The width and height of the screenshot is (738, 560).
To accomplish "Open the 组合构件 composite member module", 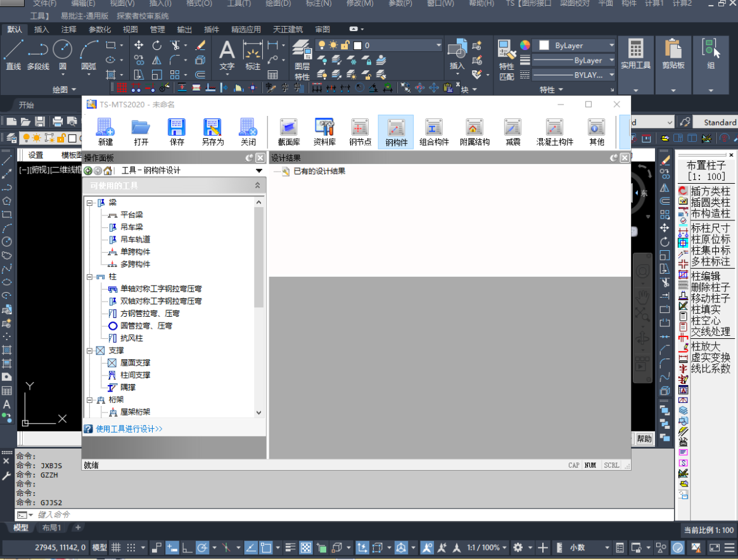I will pos(434,132).
